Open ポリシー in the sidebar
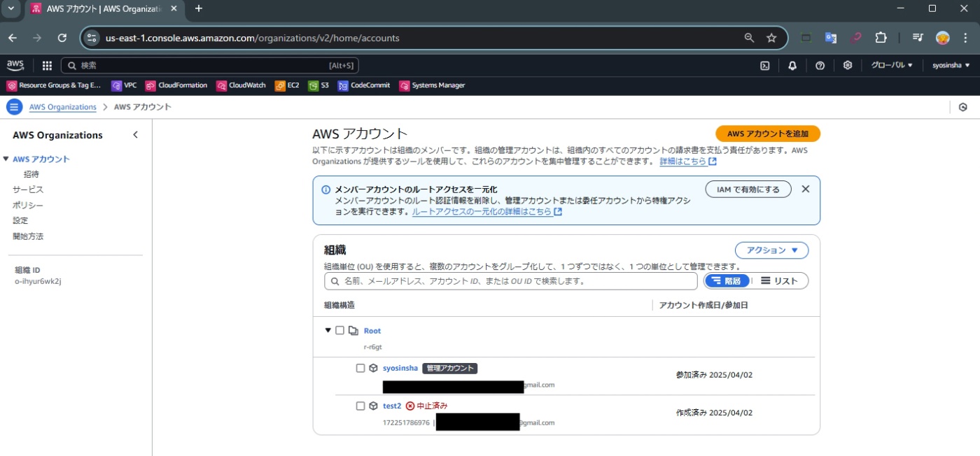The width and height of the screenshot is (980, 456). 28,205
